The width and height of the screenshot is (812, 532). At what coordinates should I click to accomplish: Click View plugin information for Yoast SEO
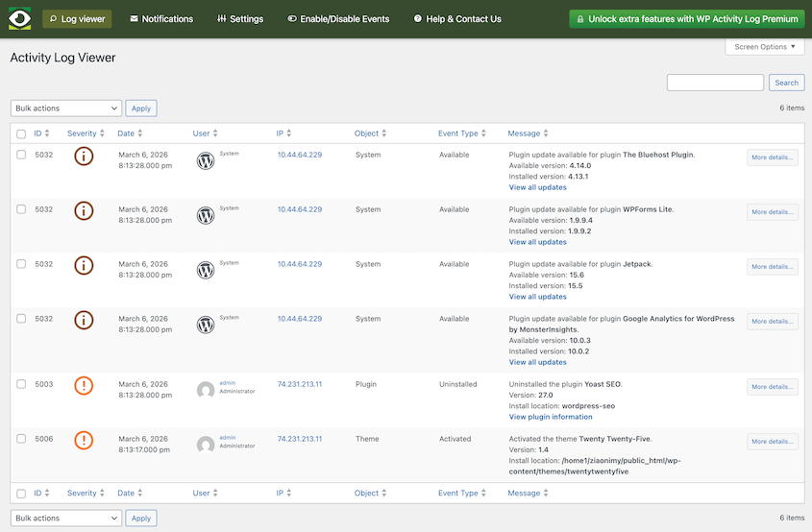click(551, 417)
